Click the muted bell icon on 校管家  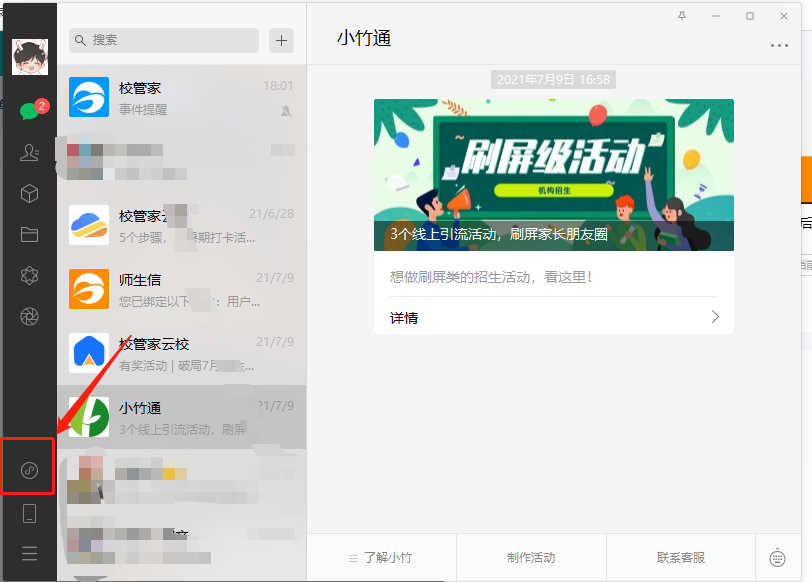[286, 110]
